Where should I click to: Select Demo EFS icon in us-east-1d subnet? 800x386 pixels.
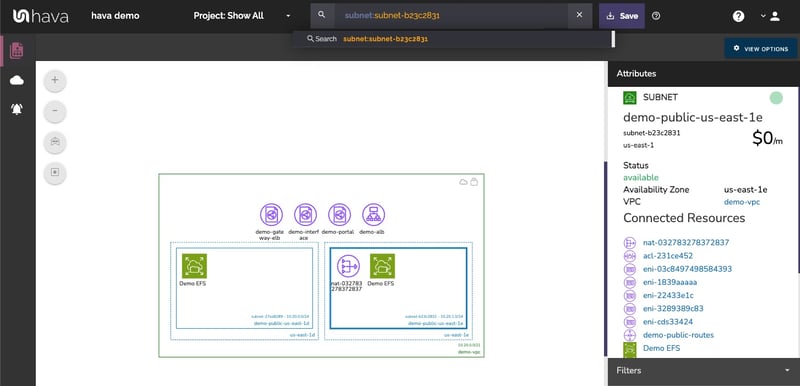[x=194, y=266]
